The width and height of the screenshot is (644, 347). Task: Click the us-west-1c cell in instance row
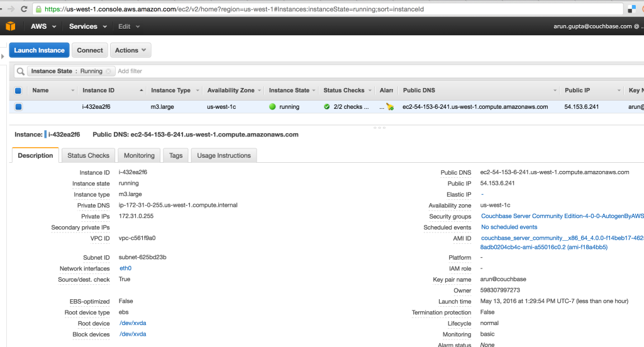tap(221, 107)
